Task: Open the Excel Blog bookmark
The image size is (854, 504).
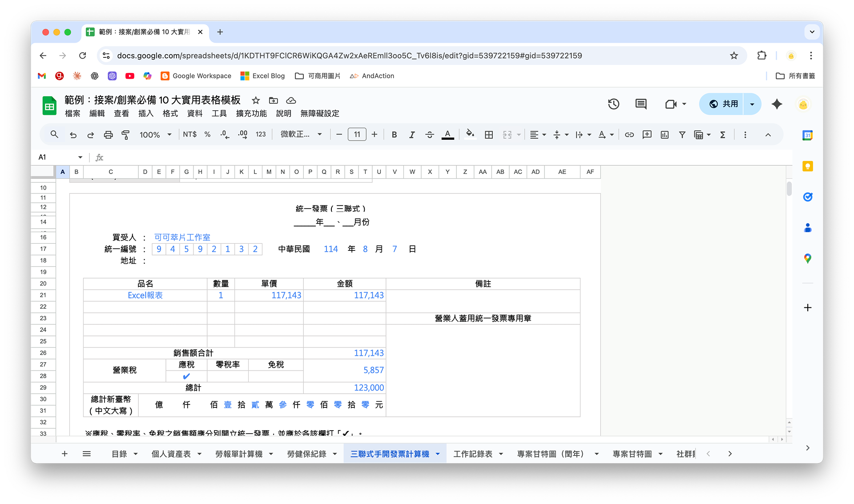Action: point(262,76)
